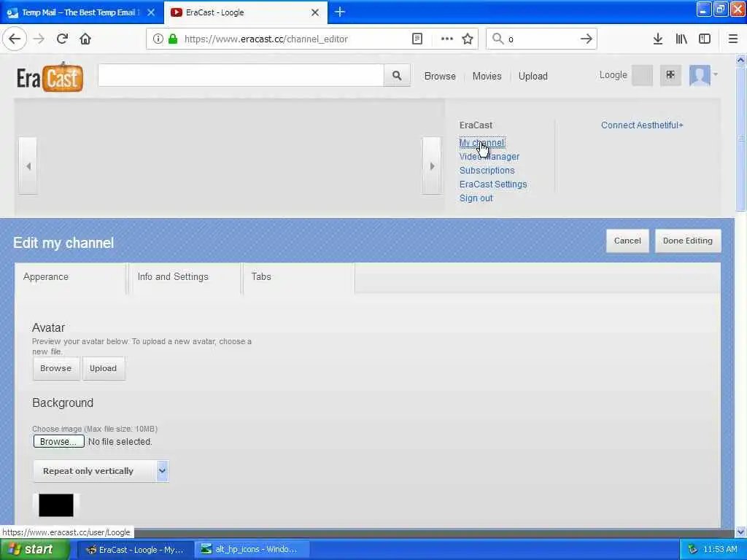The width and height of the screenshot is (747, 560).
Task: Open EraCast Settings link
Action: point(493,184)
